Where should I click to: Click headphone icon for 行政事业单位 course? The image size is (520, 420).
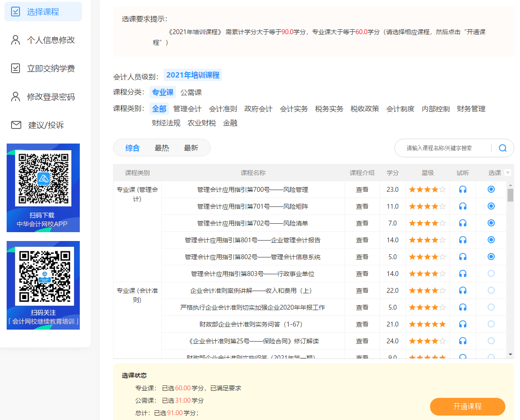(x=463, y=274)
